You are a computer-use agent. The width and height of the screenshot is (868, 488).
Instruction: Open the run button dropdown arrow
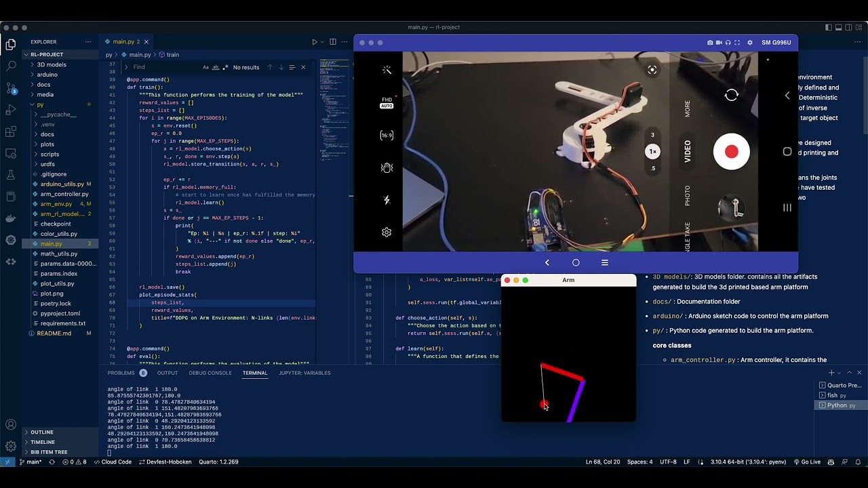321,42
